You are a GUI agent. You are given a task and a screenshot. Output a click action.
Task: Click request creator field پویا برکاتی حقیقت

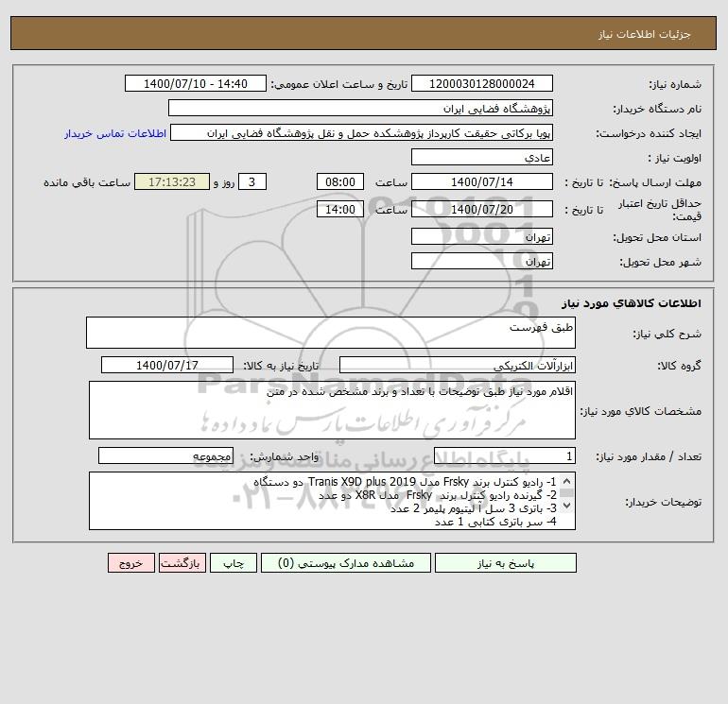click(x=362, y=132)
